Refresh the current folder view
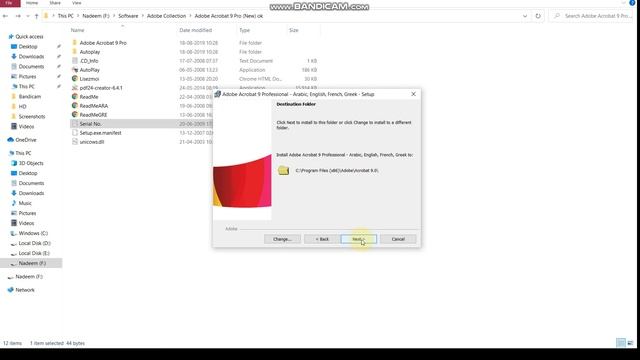The width and height of the screenshot is (640, 360). pos(538,16)
